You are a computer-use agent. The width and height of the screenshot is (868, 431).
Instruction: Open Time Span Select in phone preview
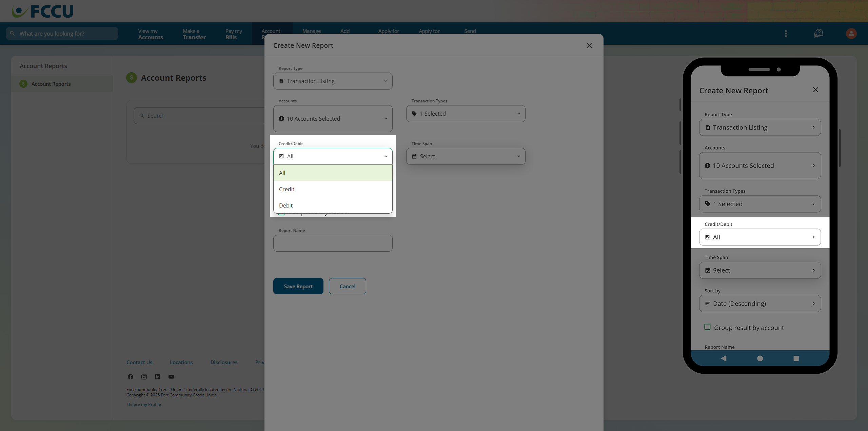760,270
